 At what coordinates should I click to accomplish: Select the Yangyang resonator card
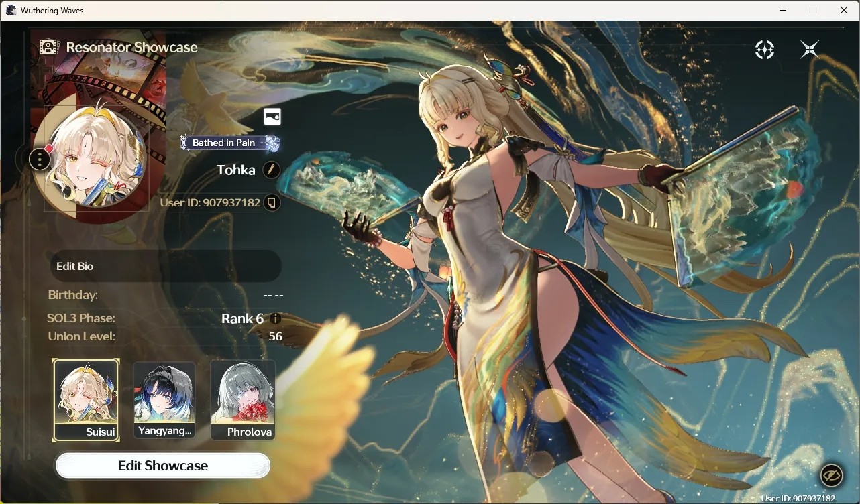(164, 400)
